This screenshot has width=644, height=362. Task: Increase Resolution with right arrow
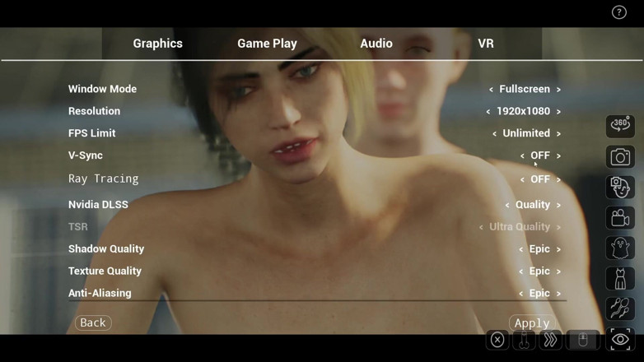[x=558, y=112]
